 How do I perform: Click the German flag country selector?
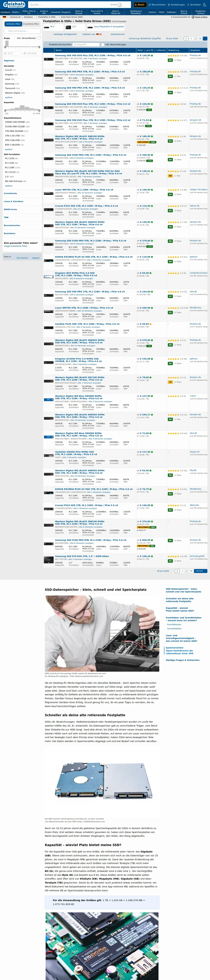pyautogui.click(x=4, y=17)
